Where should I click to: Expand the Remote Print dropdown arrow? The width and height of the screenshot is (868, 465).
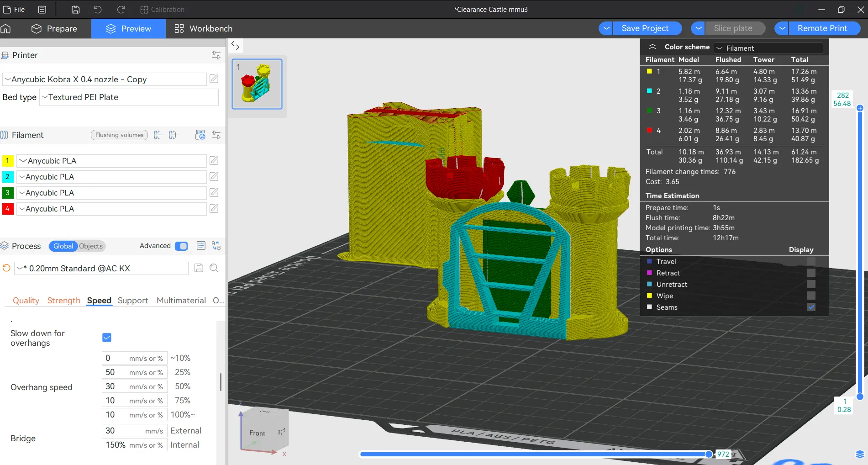[782, 28]
